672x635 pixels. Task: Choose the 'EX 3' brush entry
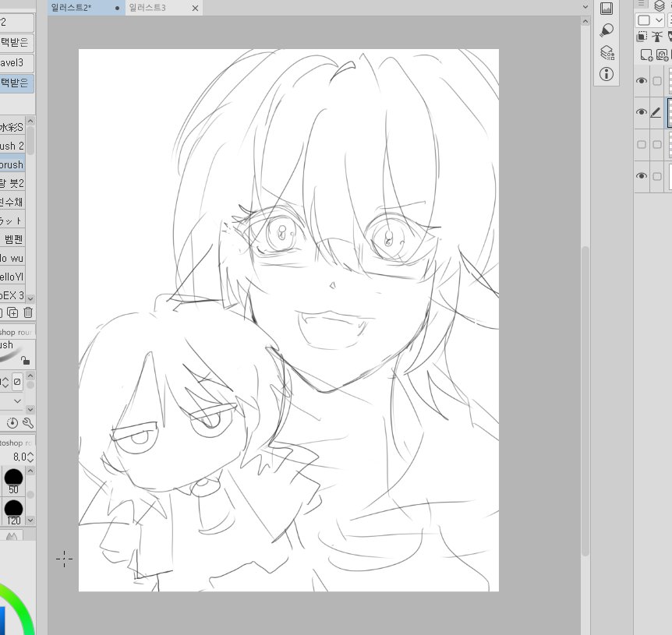pyautogui.click(x=12, y=295)
